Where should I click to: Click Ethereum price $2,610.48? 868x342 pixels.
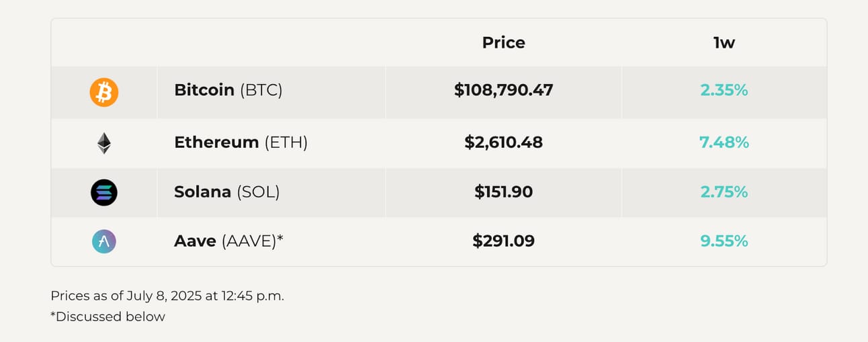(x=504, y=142)
